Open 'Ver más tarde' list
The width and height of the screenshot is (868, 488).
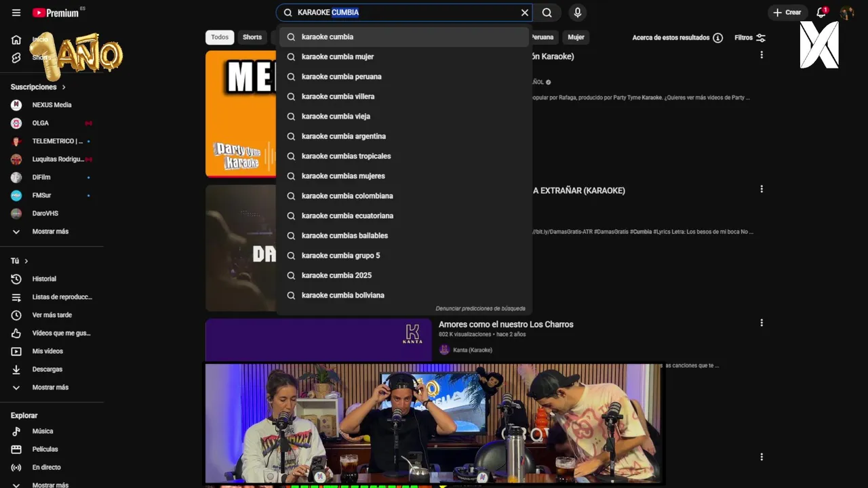point(52,315)
